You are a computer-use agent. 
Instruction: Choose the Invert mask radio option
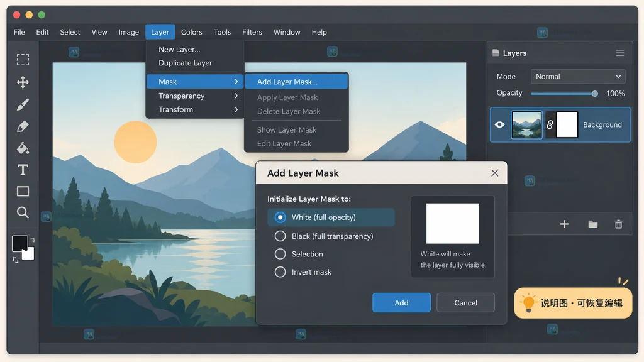point(303,272)
